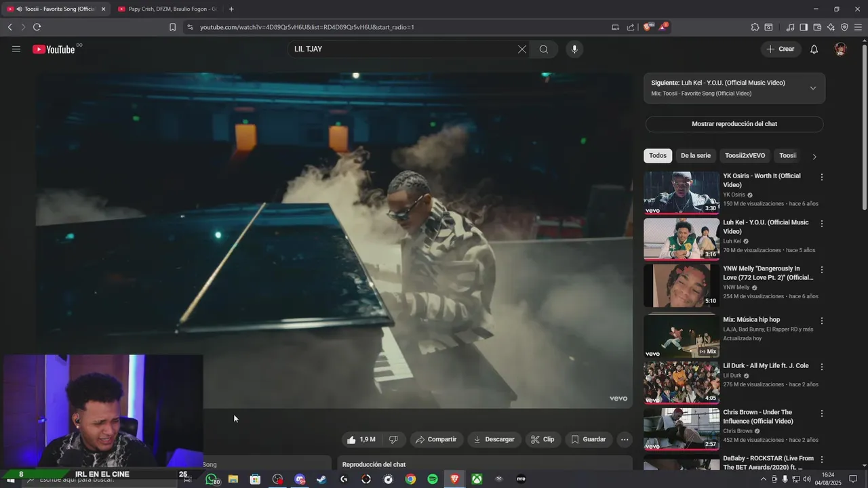The image size is (868, 488).
Task: Open the YK Osiris channel name
Action: [x=734, y=195]
